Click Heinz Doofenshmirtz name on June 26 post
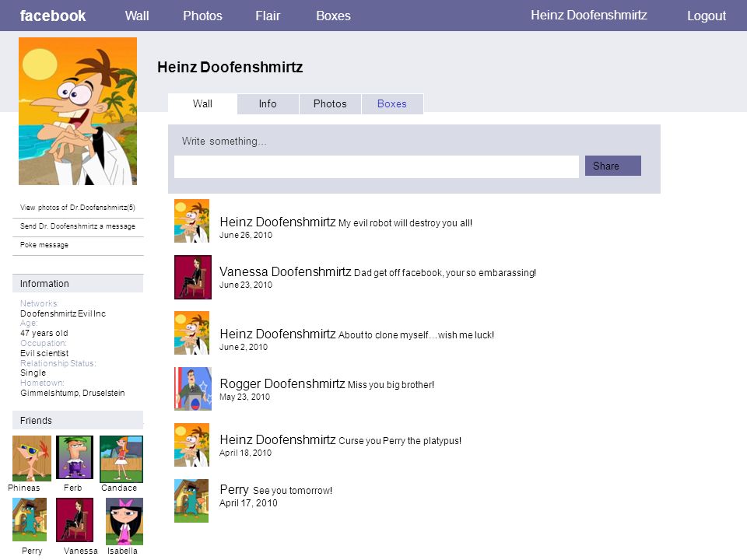 (x=278, y=222)
